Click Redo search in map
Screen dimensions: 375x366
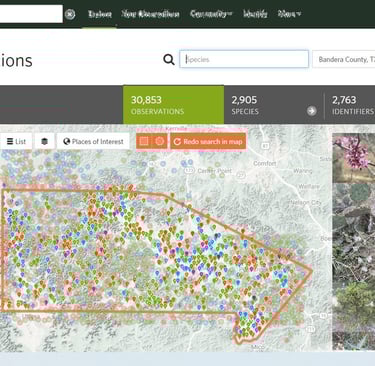[208, 142]
